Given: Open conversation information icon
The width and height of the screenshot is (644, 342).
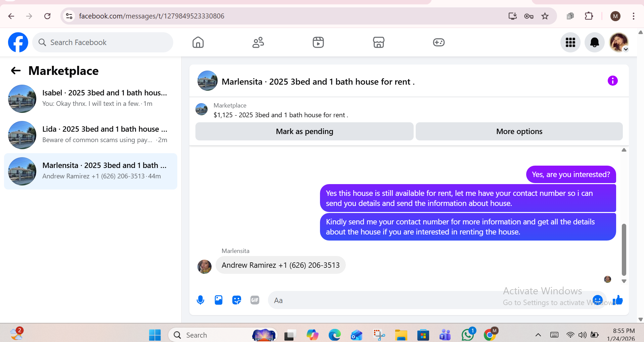Looking at the screenshot, I should point(613,81).
